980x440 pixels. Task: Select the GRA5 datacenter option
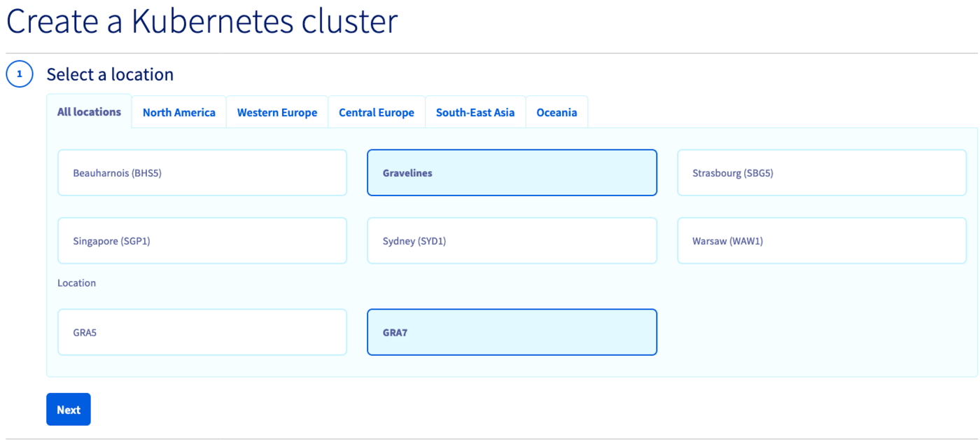pyautogui.click(x=202, y=333)
